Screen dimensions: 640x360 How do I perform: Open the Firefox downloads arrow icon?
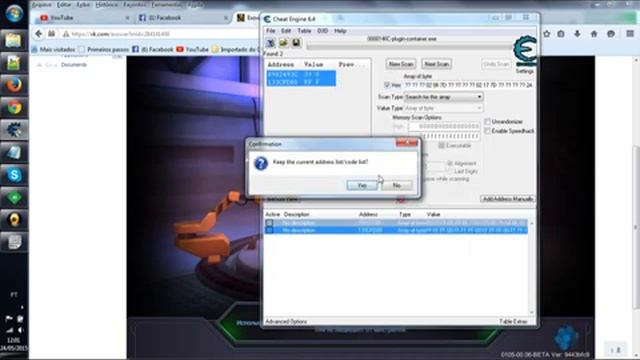[577, 34]
